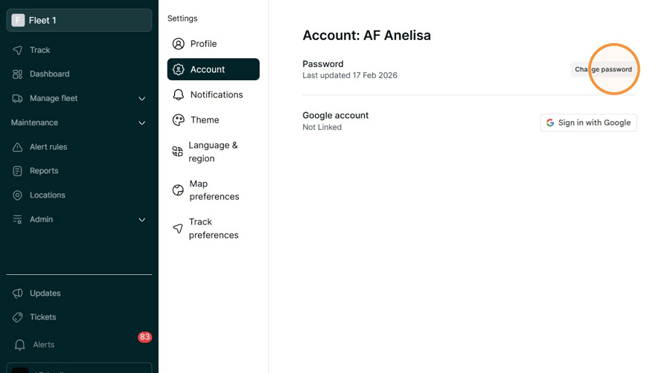Open Track preferences settings
Image resolution: width=670 pixels, height=373 pixels.
point(213,228)
